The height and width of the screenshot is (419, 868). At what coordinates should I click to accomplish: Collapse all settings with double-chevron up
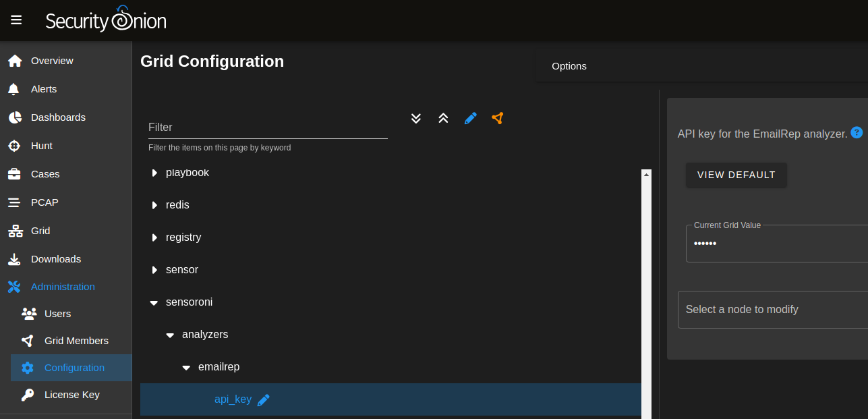click(x=443, y=118)
